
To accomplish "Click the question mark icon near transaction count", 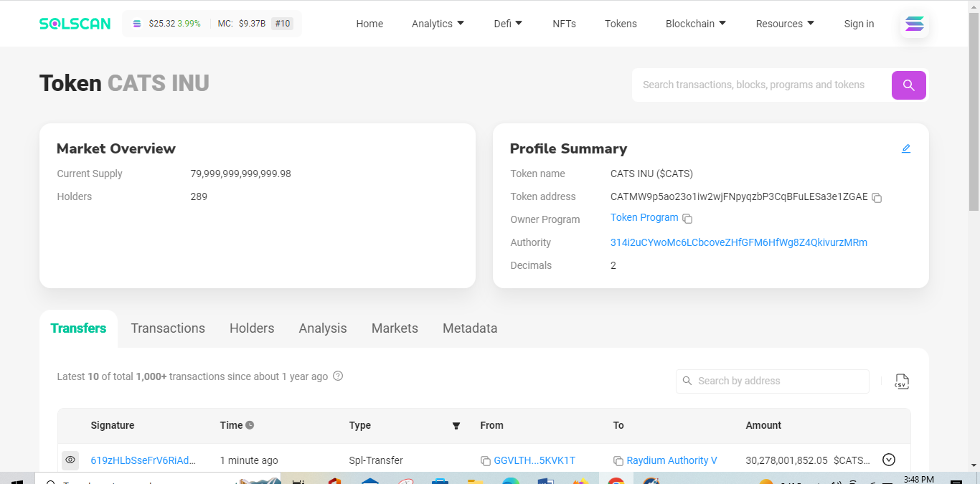I will [x=338, y=376].
